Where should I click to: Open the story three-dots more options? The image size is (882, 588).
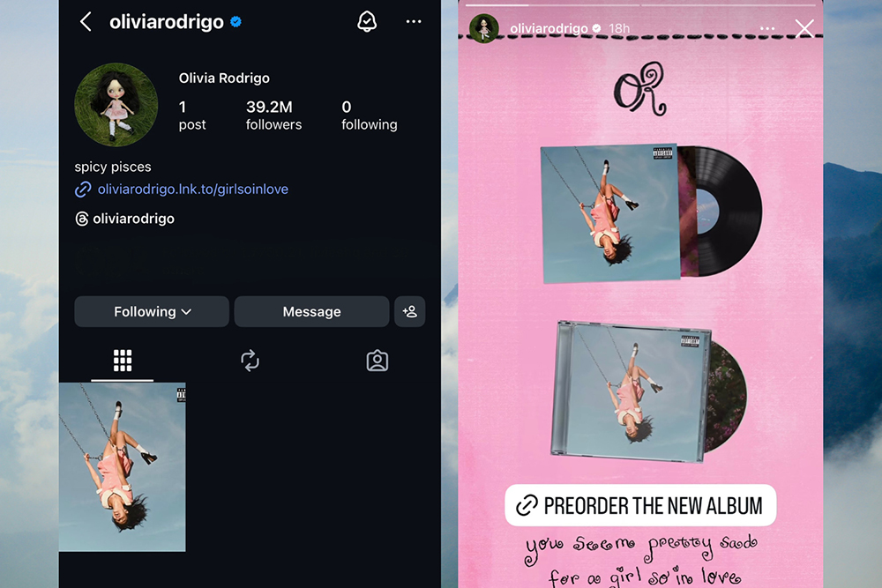[x=767, y=28]
